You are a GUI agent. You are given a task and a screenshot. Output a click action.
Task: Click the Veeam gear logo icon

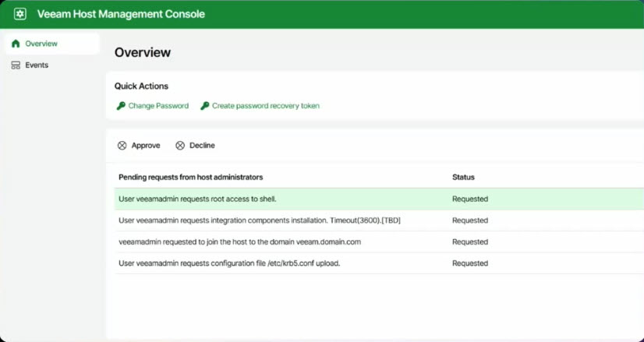19,14
